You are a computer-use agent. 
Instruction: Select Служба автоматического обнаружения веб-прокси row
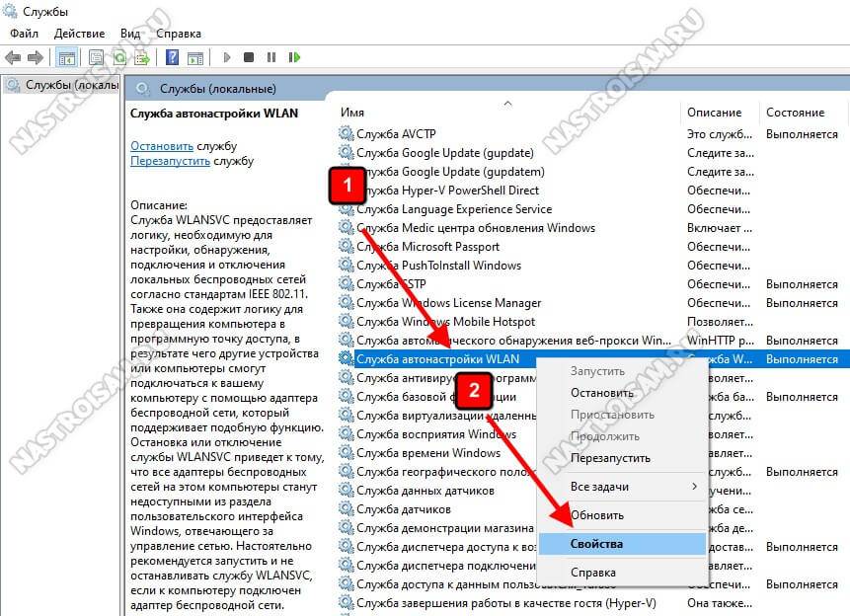[x=513, y=341]
